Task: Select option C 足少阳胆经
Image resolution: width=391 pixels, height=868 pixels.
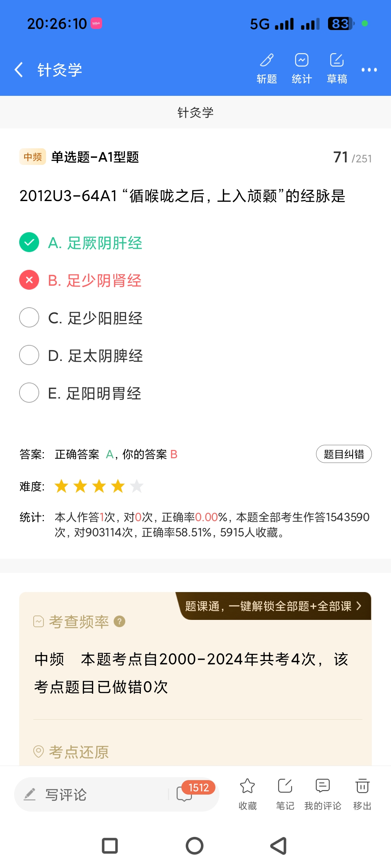Action: (x=29, y=318)
